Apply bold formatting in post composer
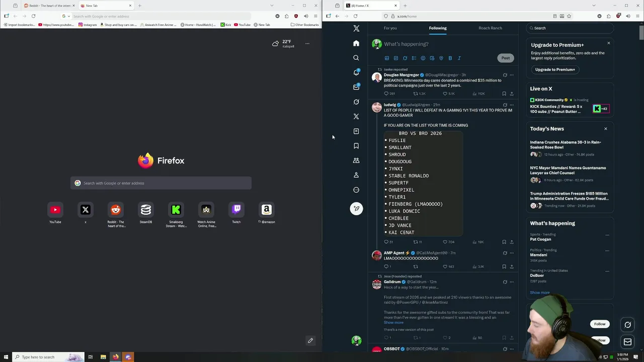The height and width of the screenshot is (362, 644). pyautogui.click(x=450, y=58)
